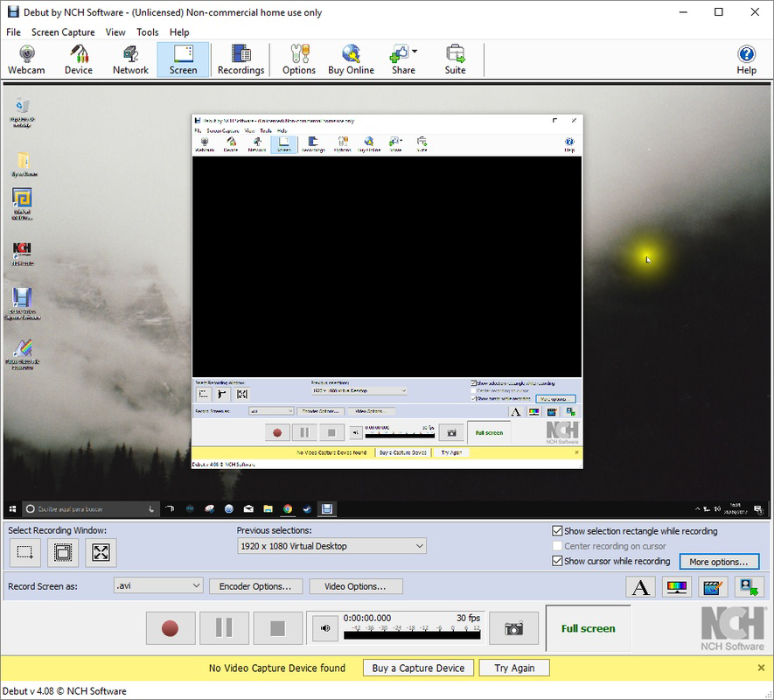This screenshot has height=700, width=774.
Task: Open the View menu
Action: (115, 32)
